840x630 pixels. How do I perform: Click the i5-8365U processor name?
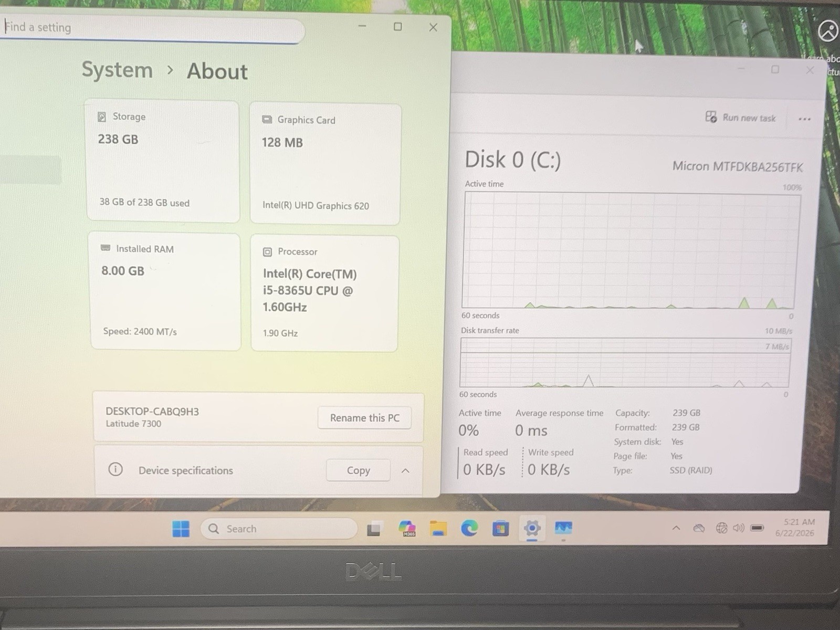click(310, 290)
